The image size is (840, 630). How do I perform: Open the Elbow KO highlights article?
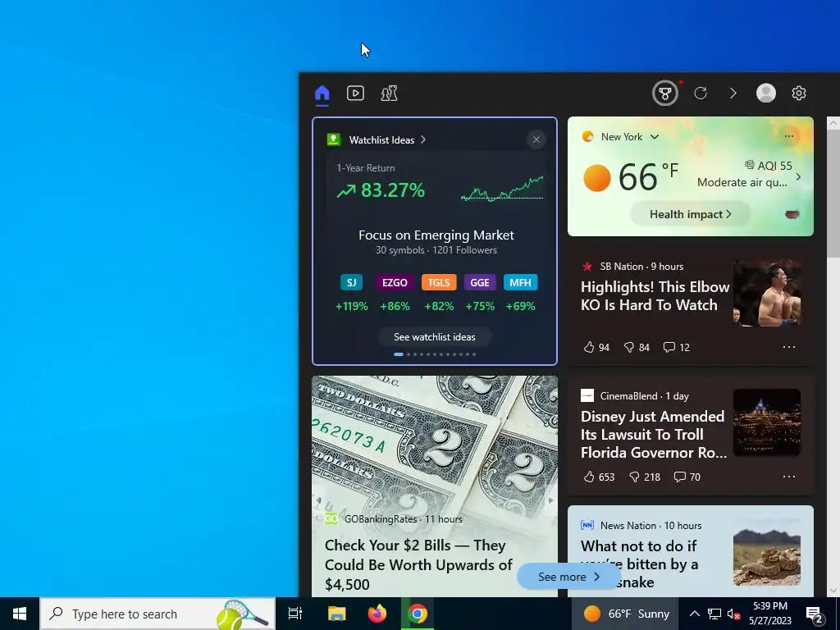(x=655, y=295)
